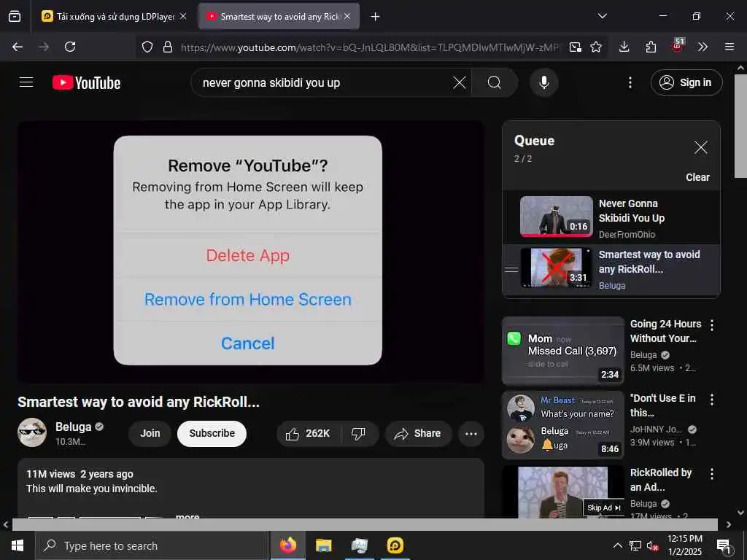Open options for Going 24 Hours video
Viewport: 747px width, 560px height.
pyautogui.click(x=712, y=325)
